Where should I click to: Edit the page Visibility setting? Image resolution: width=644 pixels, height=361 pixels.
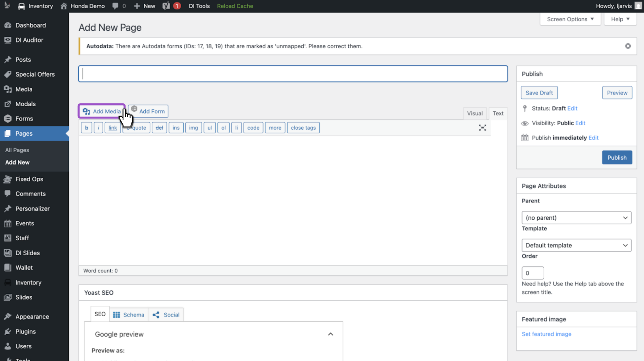[x=580, y=123]
